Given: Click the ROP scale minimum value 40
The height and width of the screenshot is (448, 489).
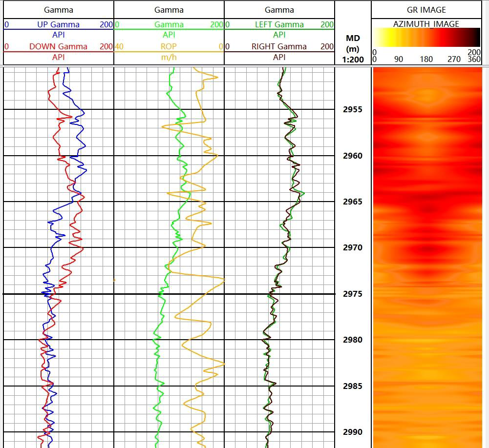Looking at the screenshot, I should click(x=119, y=46).
